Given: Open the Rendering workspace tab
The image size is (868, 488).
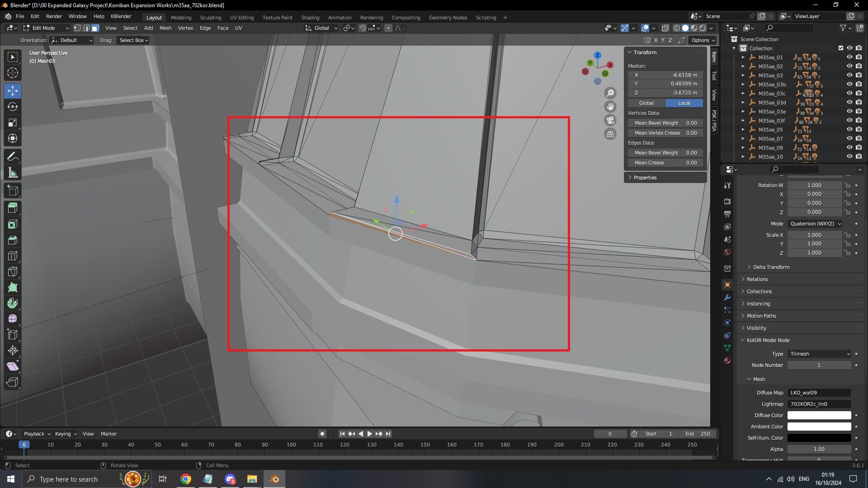Looking at the screenshot, I should tap(371, 17).
